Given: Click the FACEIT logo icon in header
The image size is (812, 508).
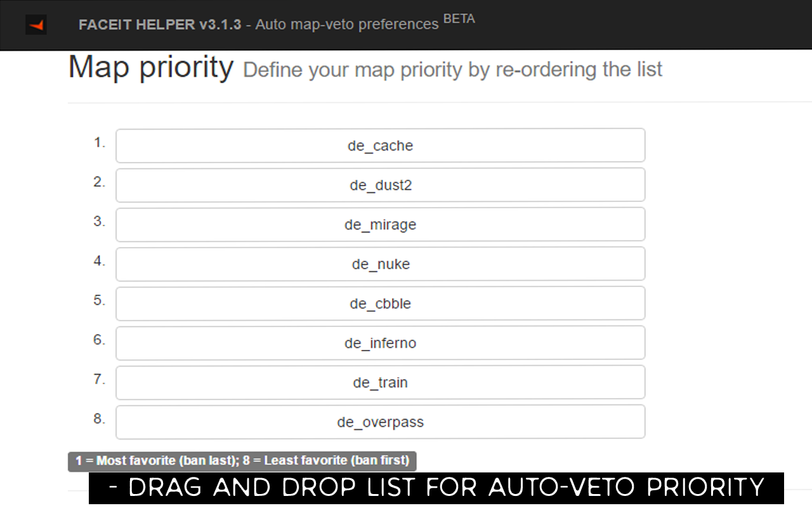Looking at the screenshot, I should pos(36,25).
